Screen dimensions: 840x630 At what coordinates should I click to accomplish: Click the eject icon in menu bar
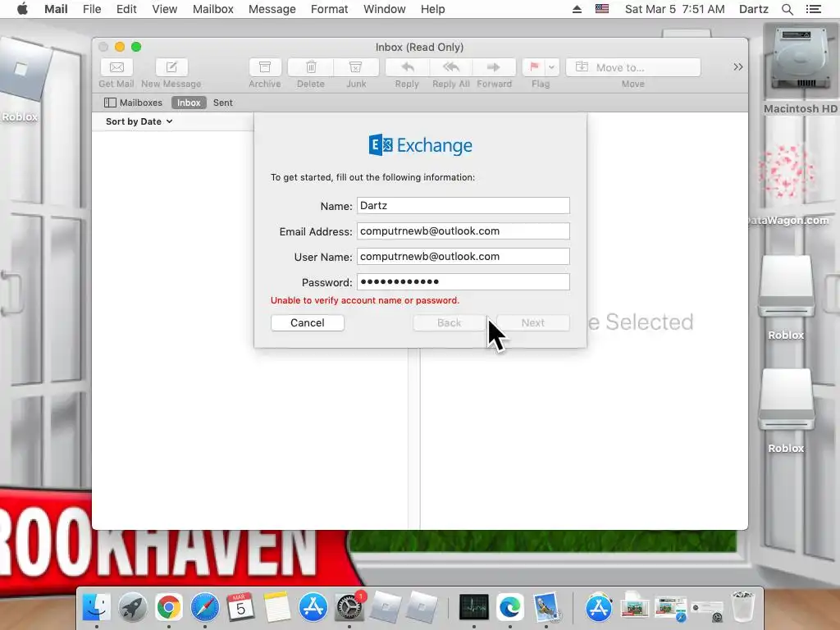coord(577,9)
